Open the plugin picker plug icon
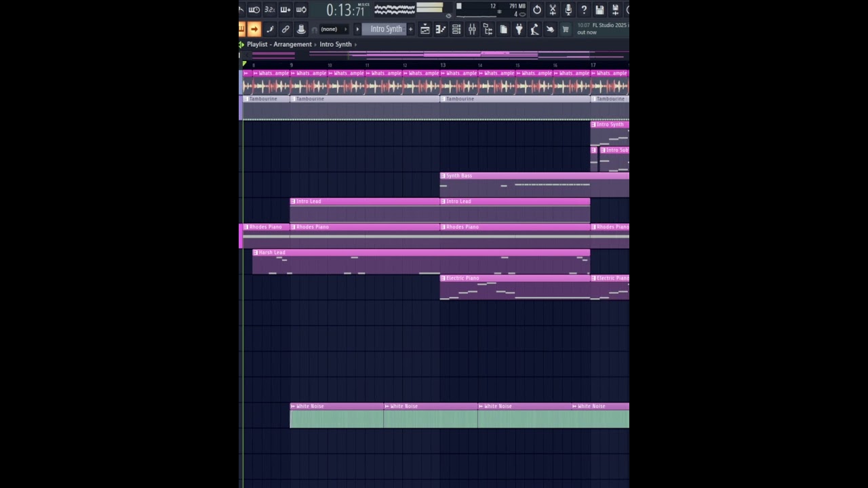868x488 pixels. coord(519,29)
